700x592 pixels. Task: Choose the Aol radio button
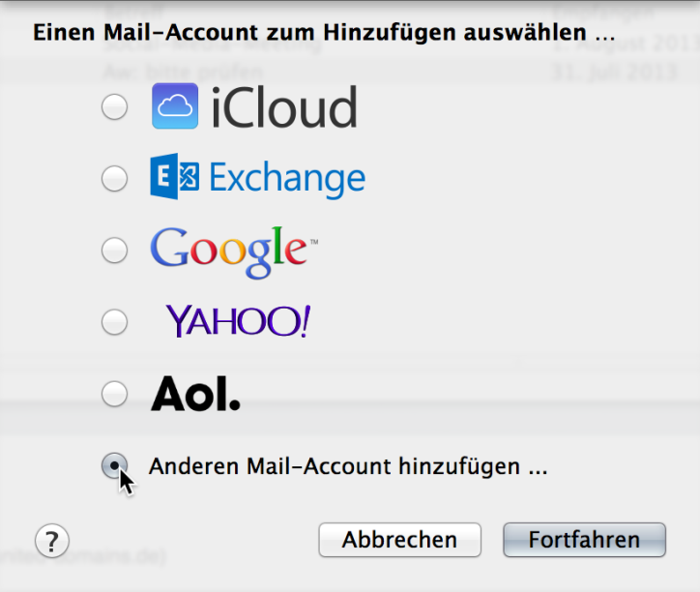(x=114, y=394)
